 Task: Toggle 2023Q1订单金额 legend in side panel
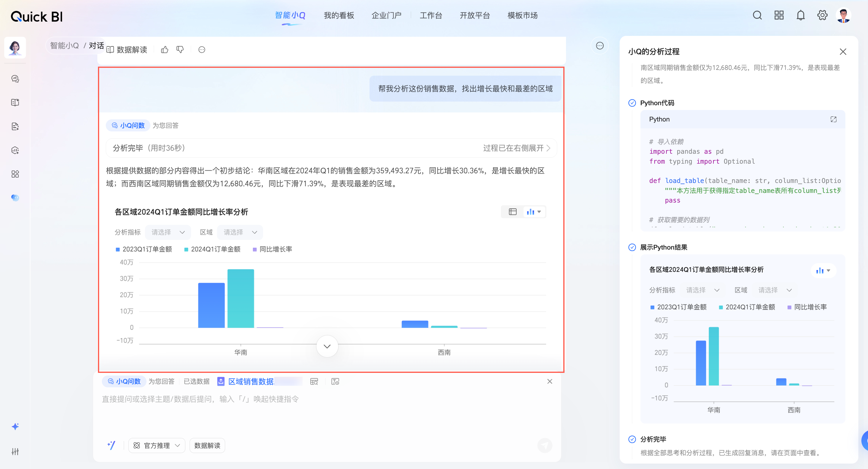pyautogui.click(x=678, y=307)
